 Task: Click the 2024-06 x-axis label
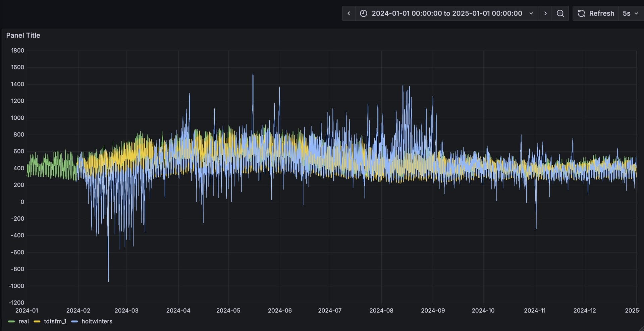280,311
